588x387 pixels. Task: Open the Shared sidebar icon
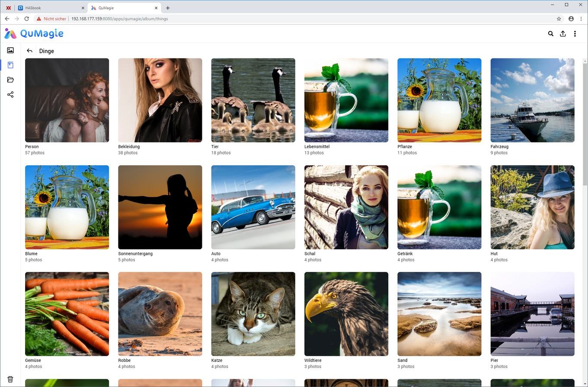10,94
